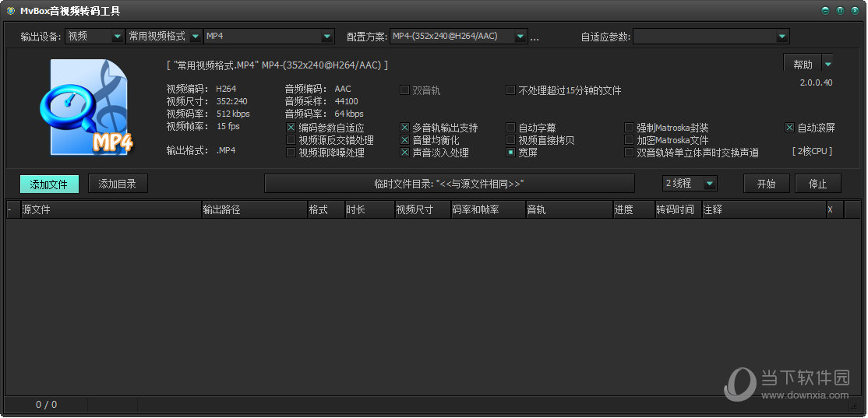The height and width of the screenshot is (418, 868).
Task: Close the MvBox window
Action: (x=856, y=10)
